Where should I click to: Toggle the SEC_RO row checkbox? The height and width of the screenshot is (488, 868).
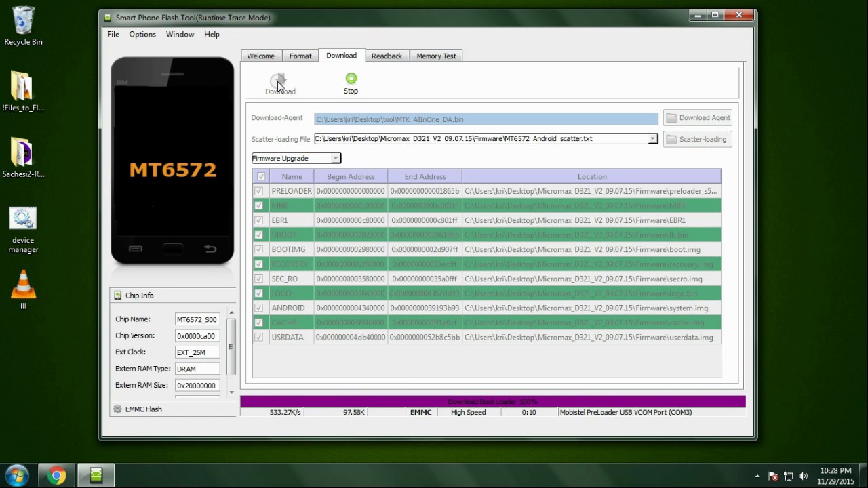(x=258, y=279)
